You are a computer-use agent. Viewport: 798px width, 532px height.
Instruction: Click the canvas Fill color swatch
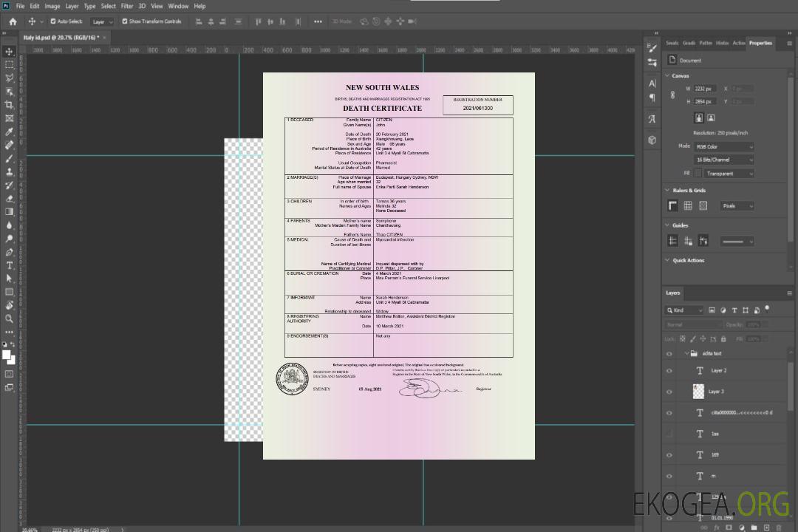click(698, 174)
